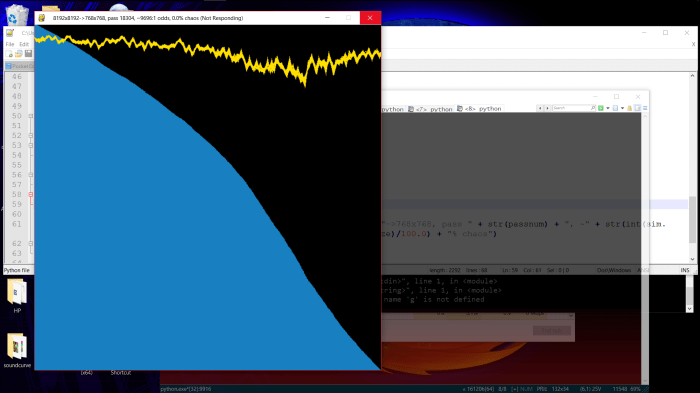Click the Shortcut desktop icon label
The width and height of the screenshot is (700, 393).
[x=121, y=372]
